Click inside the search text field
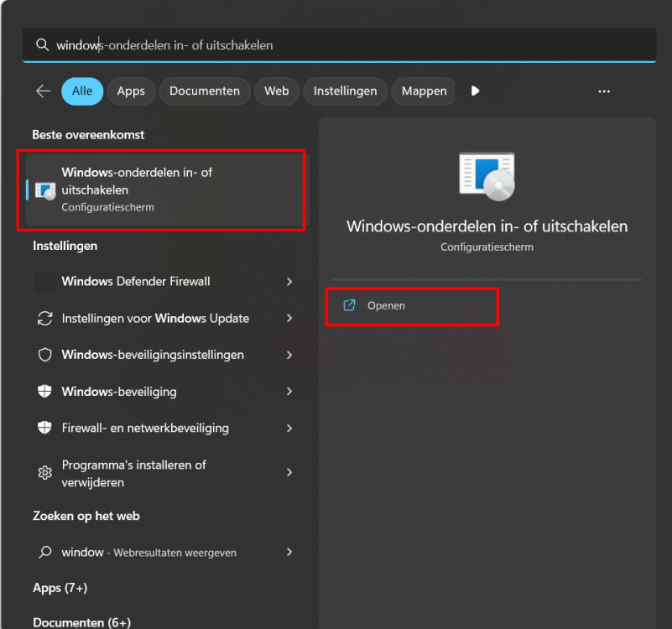The image size is (672, 629). 339,45
